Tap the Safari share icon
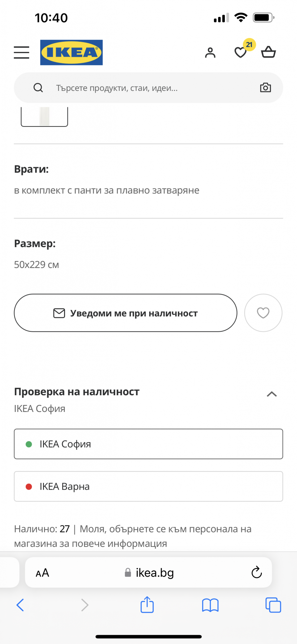This screenshot has height=644, width=297. click(x=147, y=605)
